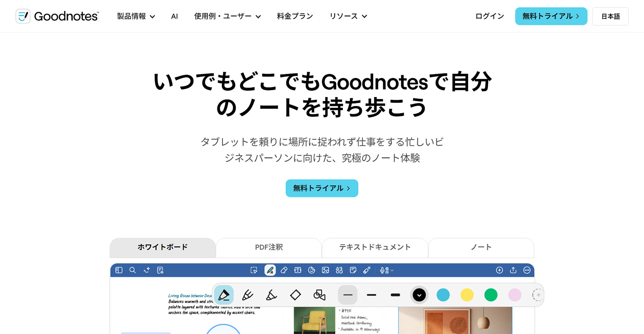Pick the blue color swatch

(443, 295)
